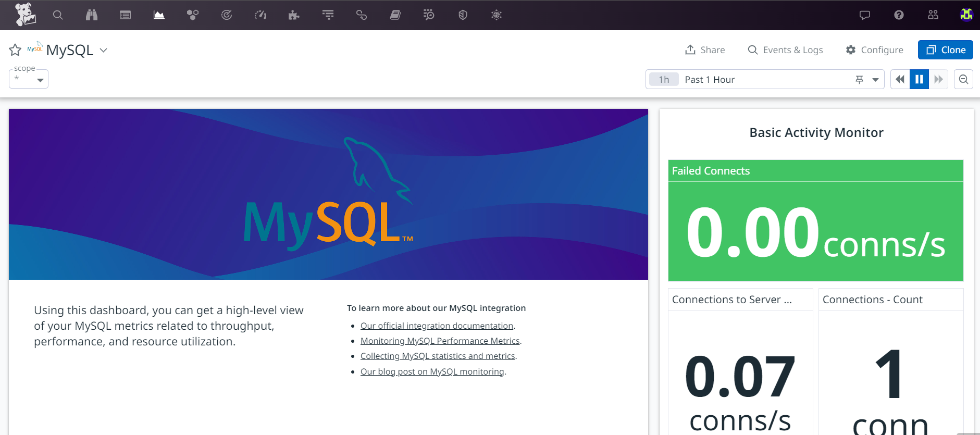The height and width of the screenshot is (435, 980).
Task: Open the binoculars Watchdog icon
Action: click(x=92, y=15)
